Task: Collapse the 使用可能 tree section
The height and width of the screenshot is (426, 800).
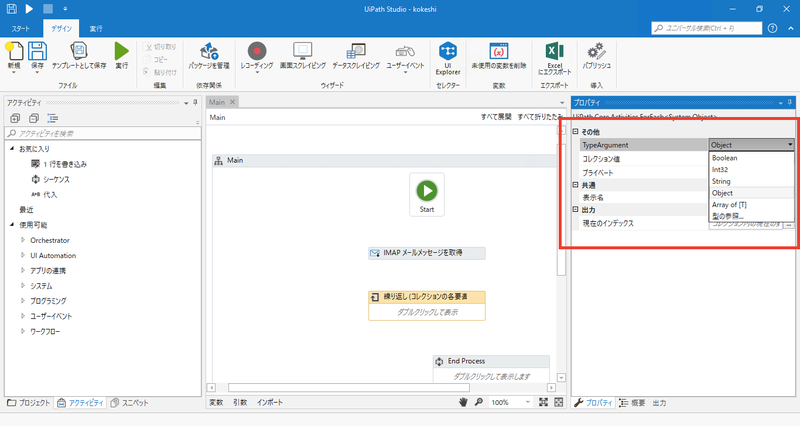Action: (12, 224)
